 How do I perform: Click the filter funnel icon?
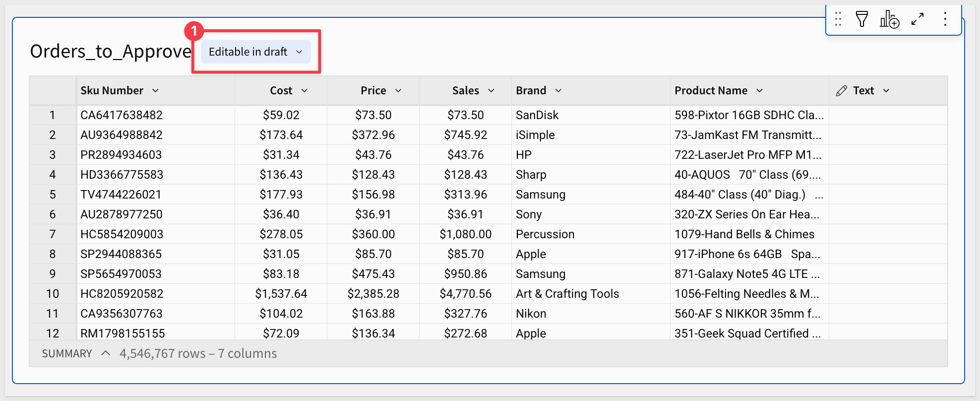tap(862, 19)
